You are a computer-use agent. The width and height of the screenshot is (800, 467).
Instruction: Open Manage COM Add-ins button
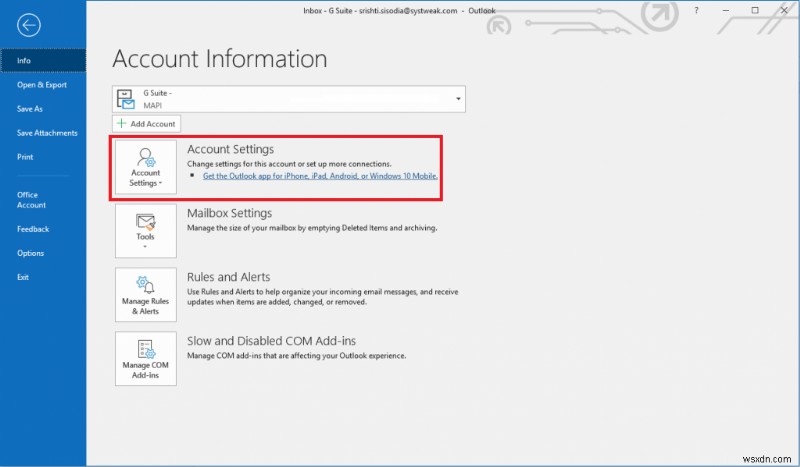point(146,359)
